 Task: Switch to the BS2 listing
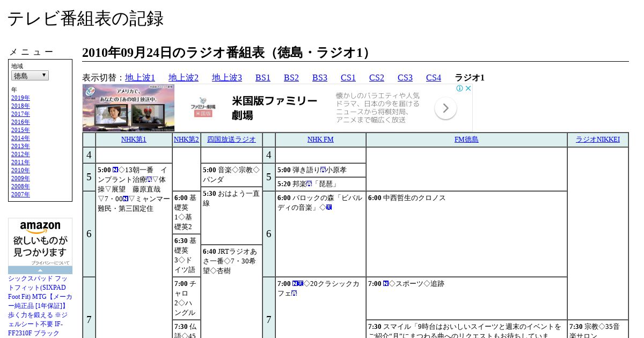pos(291,77)
